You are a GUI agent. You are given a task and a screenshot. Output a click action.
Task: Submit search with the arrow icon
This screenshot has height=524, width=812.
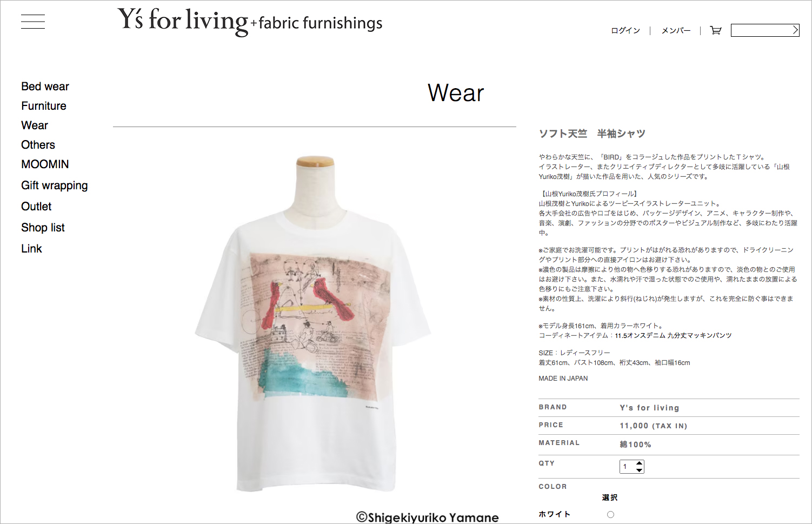point(795,30)
